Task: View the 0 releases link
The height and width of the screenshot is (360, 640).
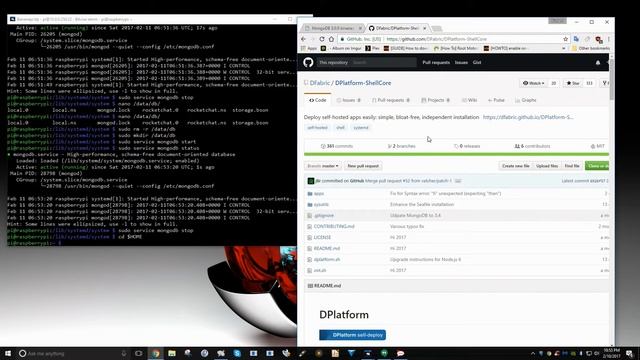Action: [467, 146]
